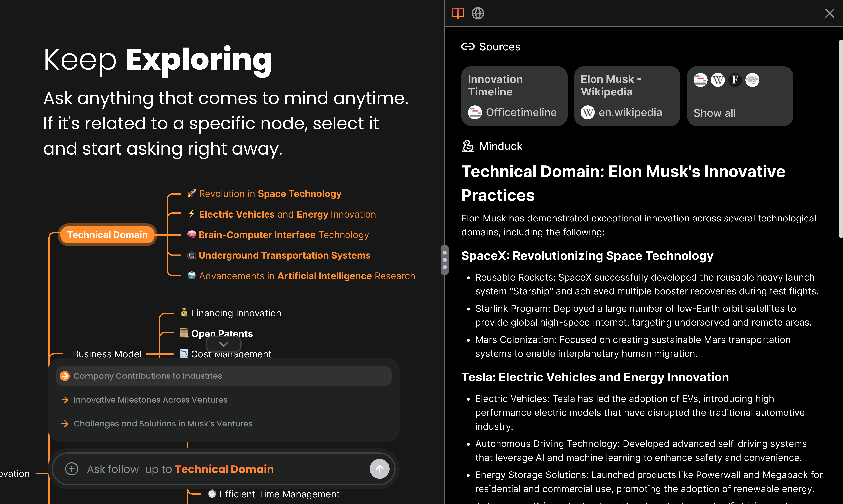This screenshot has width=843, height=504.
Task: Open the Elon Musk Wikipedia source card
Action: tap(627, 96)
